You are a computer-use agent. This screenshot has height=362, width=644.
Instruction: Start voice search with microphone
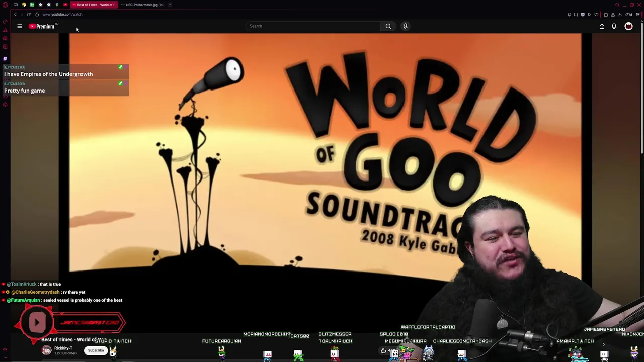click(x=405, y=26)
